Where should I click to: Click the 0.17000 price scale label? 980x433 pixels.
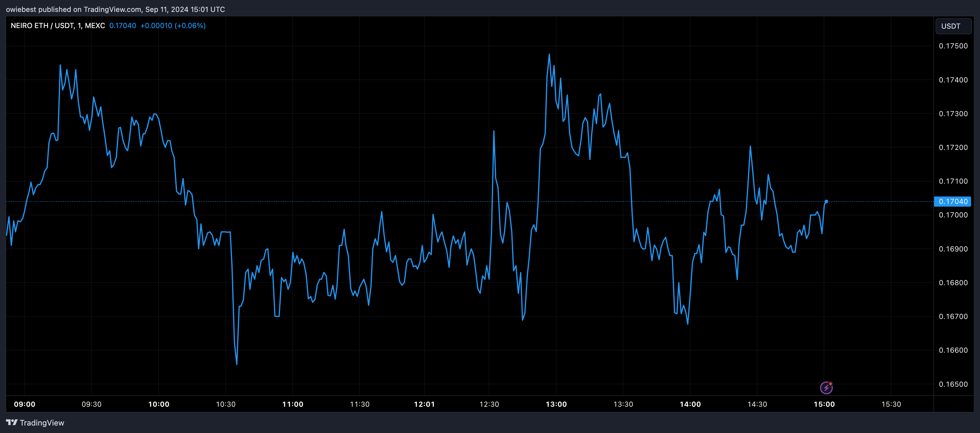coord(953,215)
